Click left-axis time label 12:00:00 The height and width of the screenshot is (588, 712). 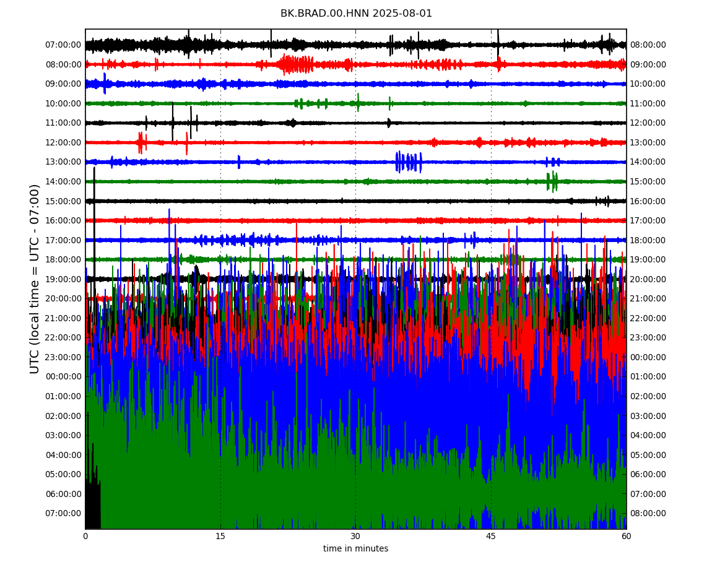[63, 142]
